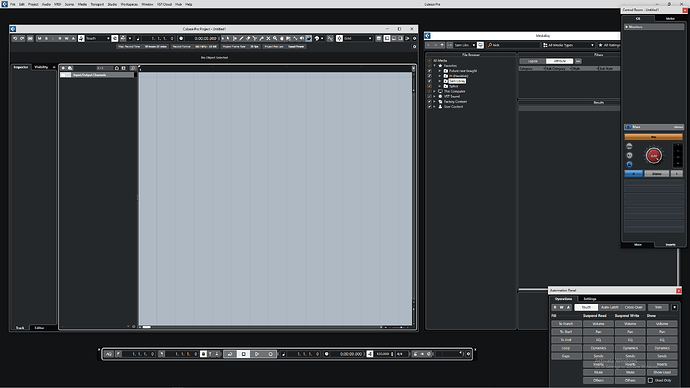The height and width of the screenshot is (388, 690).
Task: Click the Cubase logo icon in MediaBay title
Action: 428,35
